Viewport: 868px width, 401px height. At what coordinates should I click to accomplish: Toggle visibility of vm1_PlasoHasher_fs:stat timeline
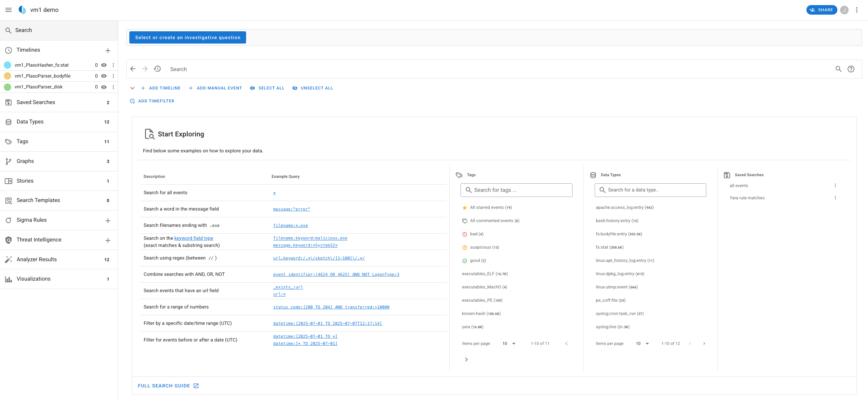(104, 65)
